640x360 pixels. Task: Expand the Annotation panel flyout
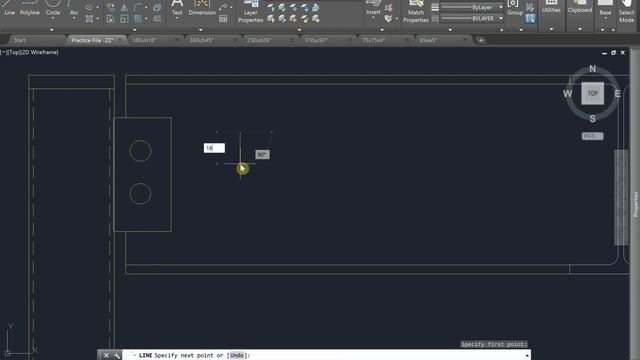click(x=200, y=30)
